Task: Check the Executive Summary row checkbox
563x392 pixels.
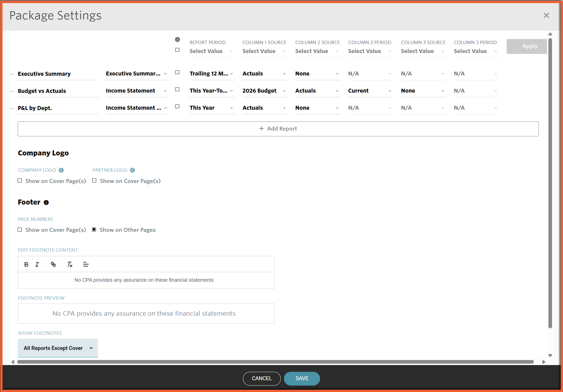Action: tap(177, 72)
